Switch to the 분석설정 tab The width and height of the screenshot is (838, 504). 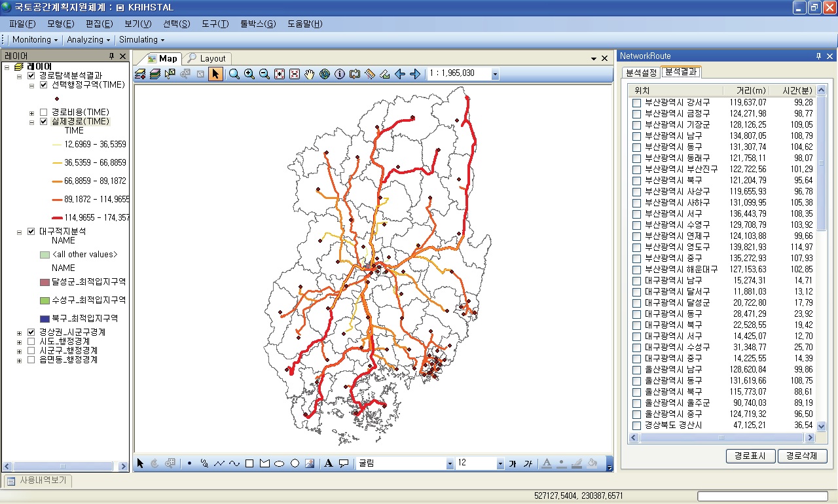coord(641,72)
